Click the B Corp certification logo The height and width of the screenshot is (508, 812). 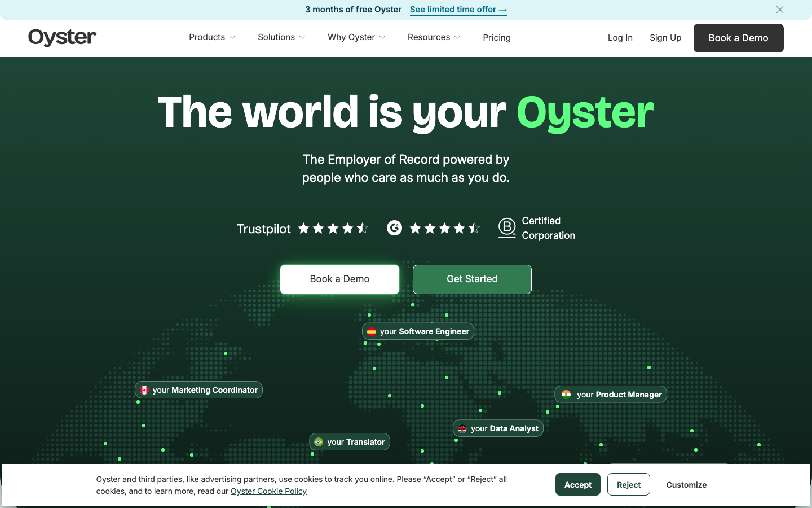[507, 228]
